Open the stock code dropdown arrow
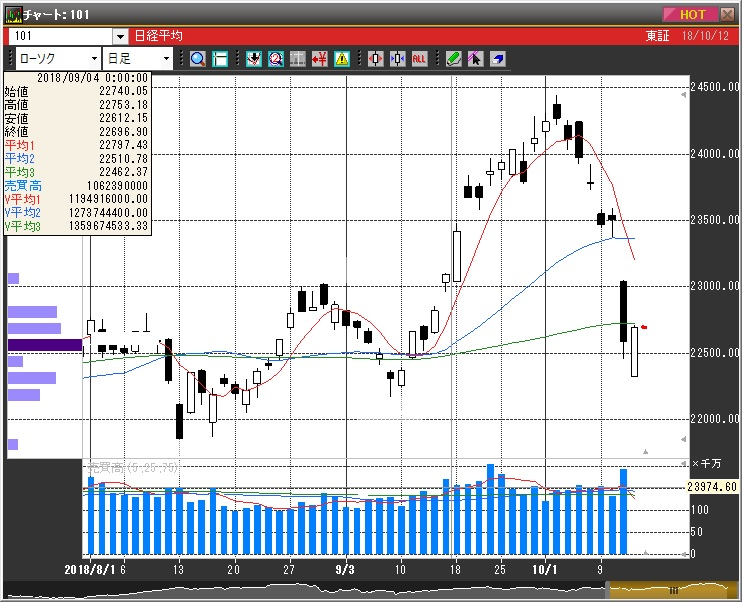Viewport: 742px width, 602px height. point(120,36)
